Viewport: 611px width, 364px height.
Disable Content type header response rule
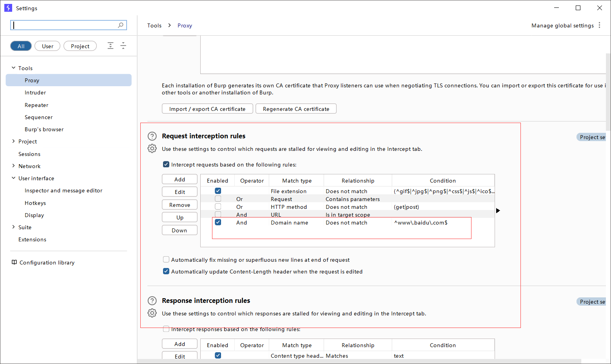pos(218,355)
